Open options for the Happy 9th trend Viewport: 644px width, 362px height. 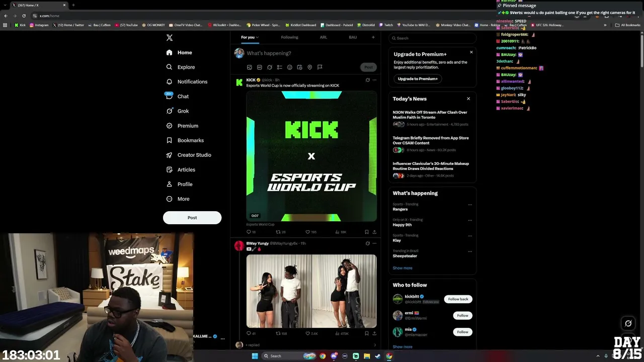pyautogui.click(x=470, y=220)
